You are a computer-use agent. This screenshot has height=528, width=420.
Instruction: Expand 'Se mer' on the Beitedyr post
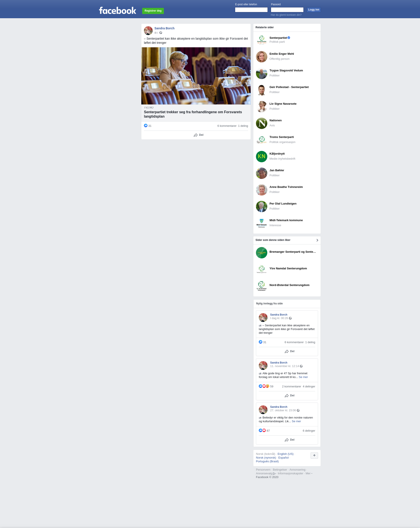click(x=296, y=421)
